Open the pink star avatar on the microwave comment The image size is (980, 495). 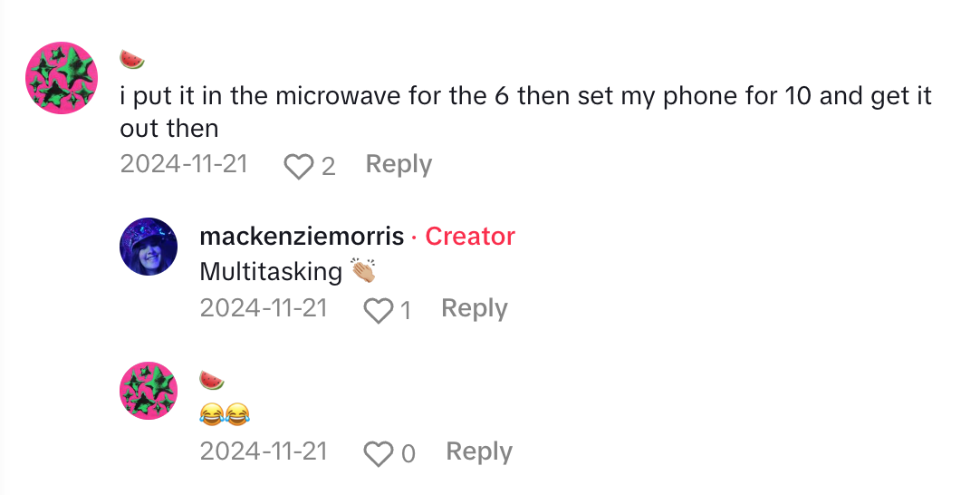62,78
